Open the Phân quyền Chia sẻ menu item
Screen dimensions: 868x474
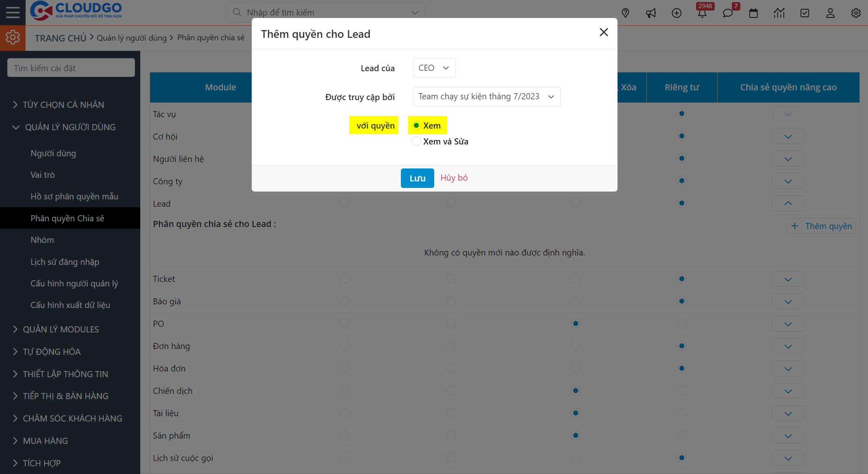pyautogui.click(x=67, y=218)
